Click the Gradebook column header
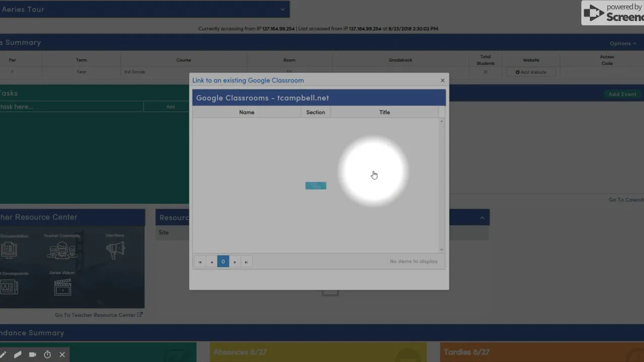This screenshot has width=644, height=362. click(x=400, y=60)
